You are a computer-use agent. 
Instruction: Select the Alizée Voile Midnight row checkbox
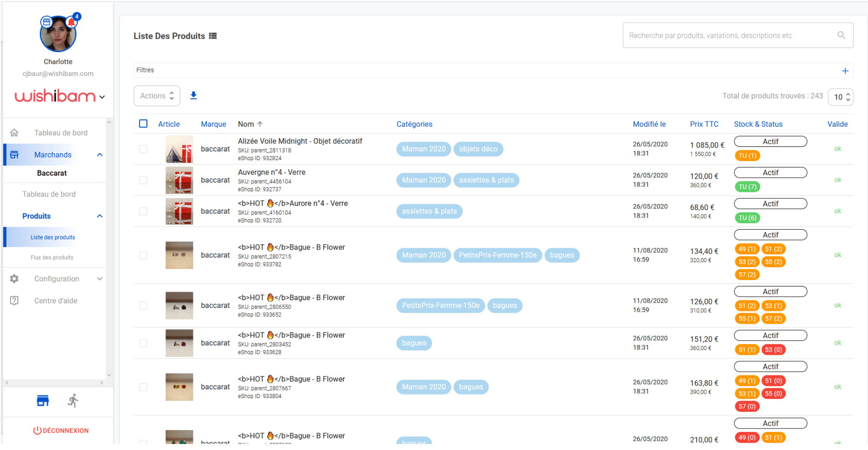pos(144,149)
